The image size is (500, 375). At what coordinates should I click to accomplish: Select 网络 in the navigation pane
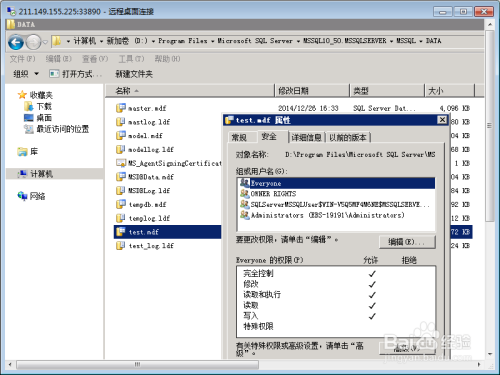coord(31,196)
